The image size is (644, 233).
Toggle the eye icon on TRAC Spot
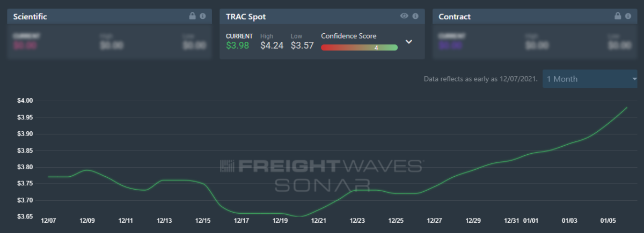(405, 16)
